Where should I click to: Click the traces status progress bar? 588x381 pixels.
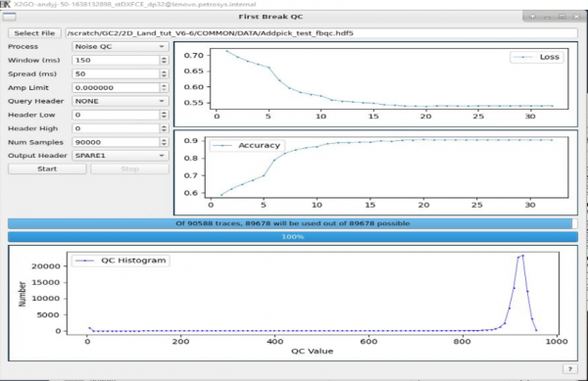tap(292, 223)
